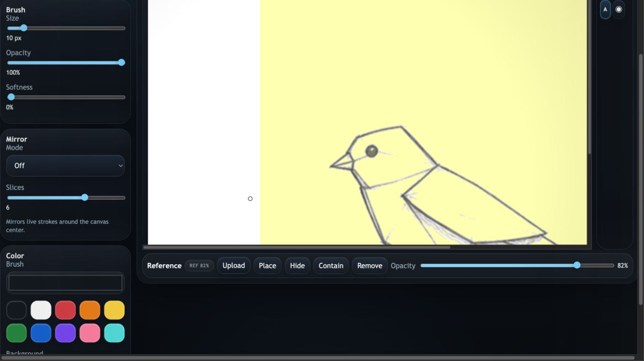The height and width of the screenshot is (361, 644).
Task: Adjust the Mirror Slices slider
Action: click(66, 197)
